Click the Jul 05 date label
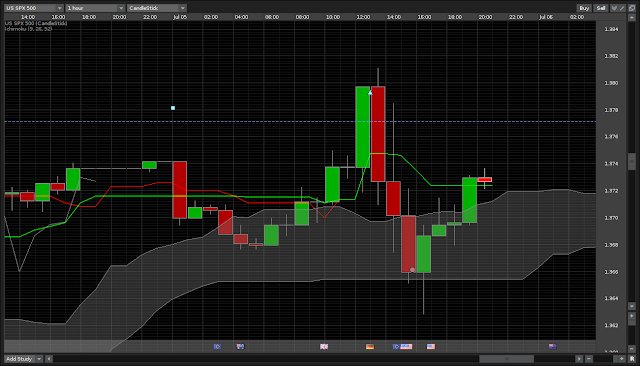This screenshot has width=640, height=366. (x=180, y=17)
